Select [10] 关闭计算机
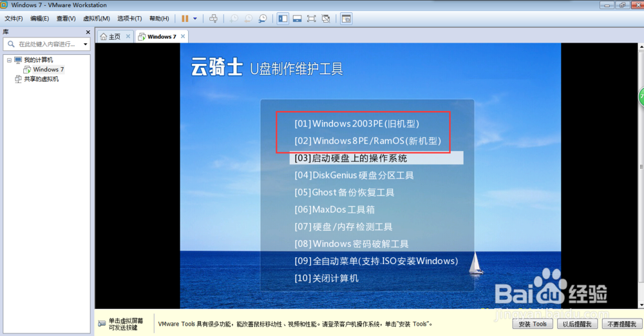This screenshot has width=644, height=336. tap(327, 279)
